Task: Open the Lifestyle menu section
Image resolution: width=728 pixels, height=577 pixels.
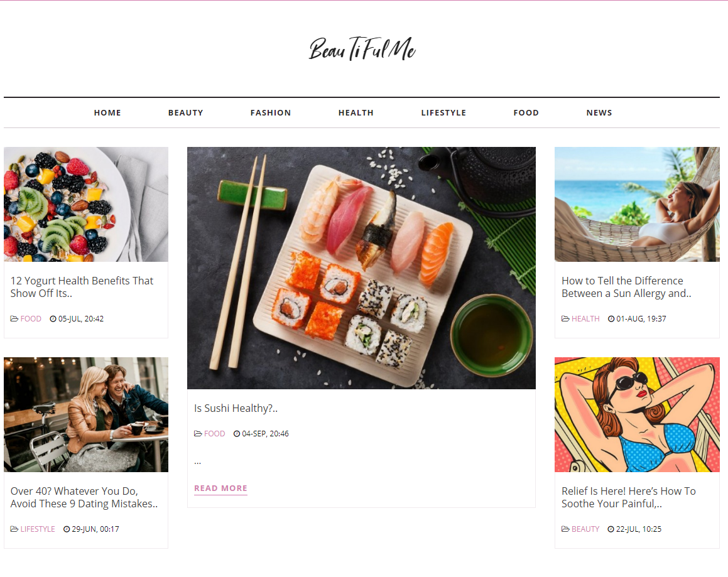Action: pyautogui.click(x=443, y=113)
